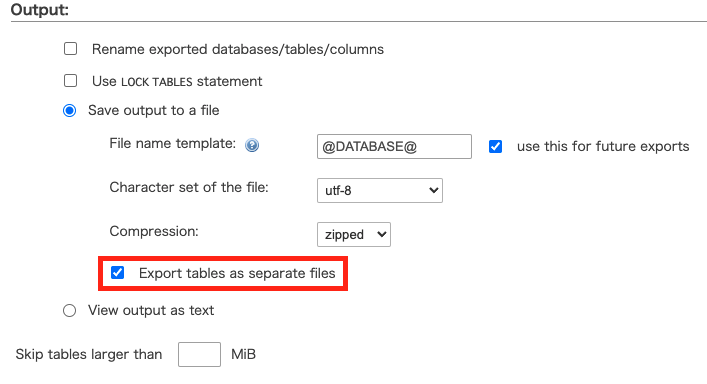
Task: Focus the @DATABASE@ file name template field
Action: (395, 146)
